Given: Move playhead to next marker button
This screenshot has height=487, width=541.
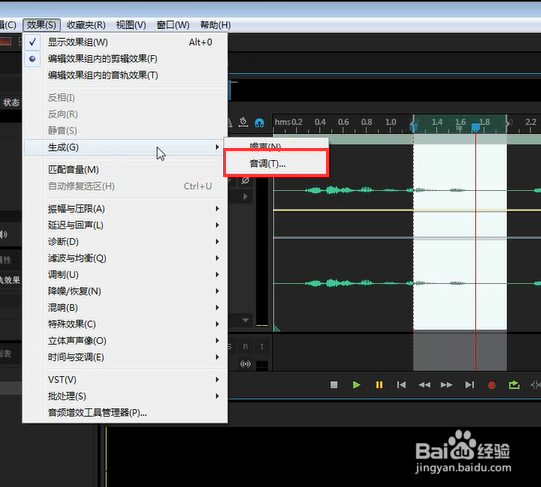Looking at the screenshot, I should 469,384.
